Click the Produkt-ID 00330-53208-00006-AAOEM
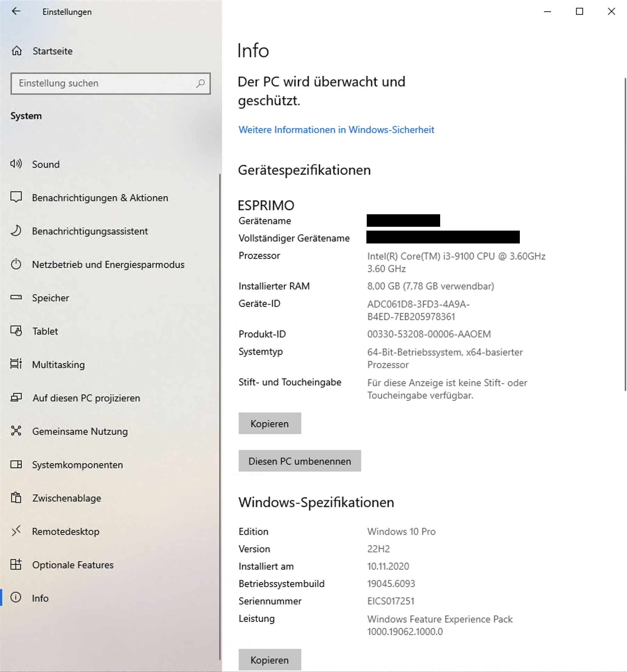 coord(429,334)
